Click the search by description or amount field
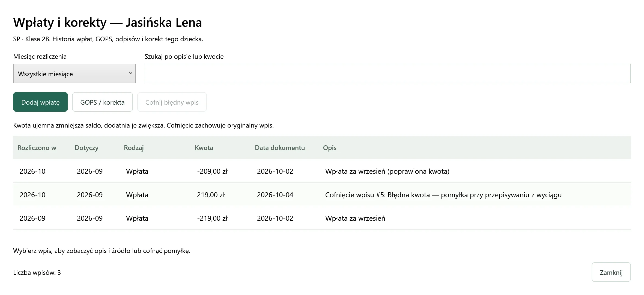The width and height of the screenshot is (644, 295). [387, 73]
